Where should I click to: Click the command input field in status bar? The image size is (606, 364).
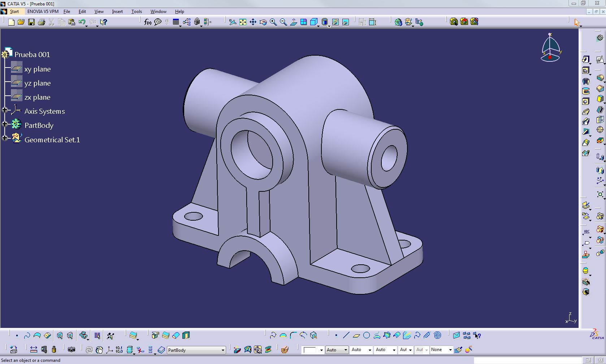528,360
